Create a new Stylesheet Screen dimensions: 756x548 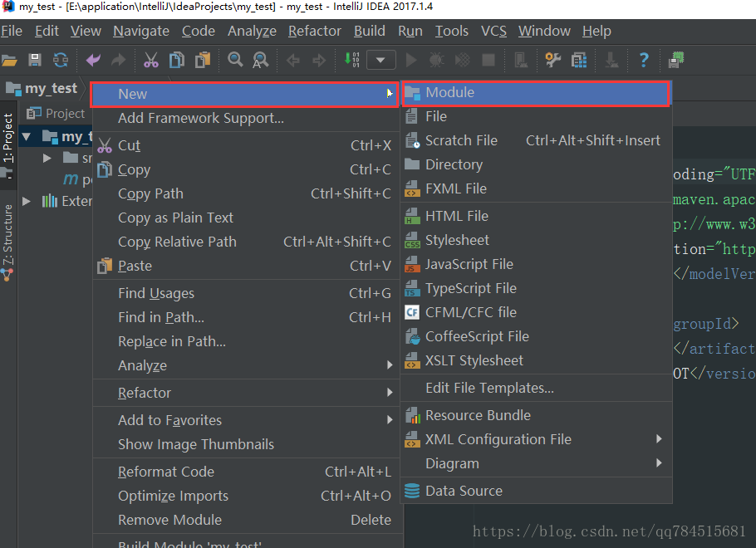pos(536,240)
